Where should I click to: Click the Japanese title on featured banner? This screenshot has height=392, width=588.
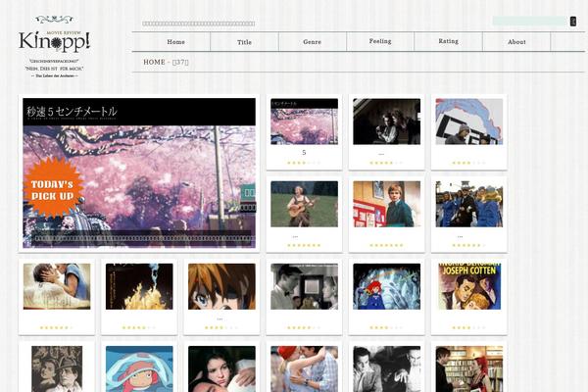pyautogui.click(x=72, y=112)
